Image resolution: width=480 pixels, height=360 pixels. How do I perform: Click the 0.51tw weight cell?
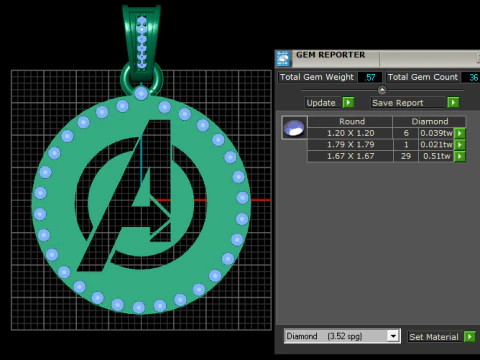click(x=436, y=156)
